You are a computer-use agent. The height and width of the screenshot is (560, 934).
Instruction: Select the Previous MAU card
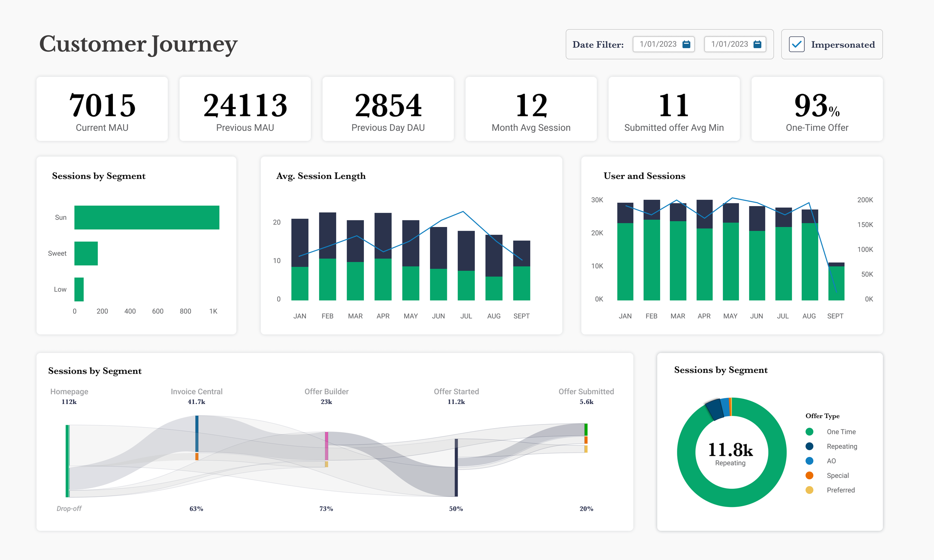[x=245, y=109]
